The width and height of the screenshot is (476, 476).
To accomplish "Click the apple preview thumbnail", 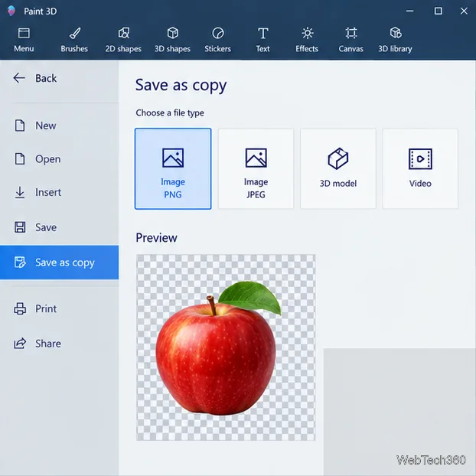I will 226,347.
